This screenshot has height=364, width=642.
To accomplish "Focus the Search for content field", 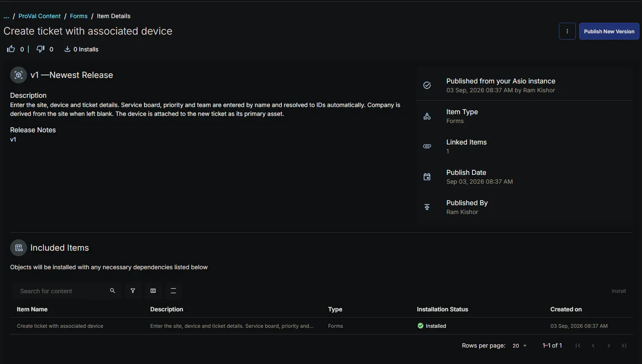I will click(62, 291).
